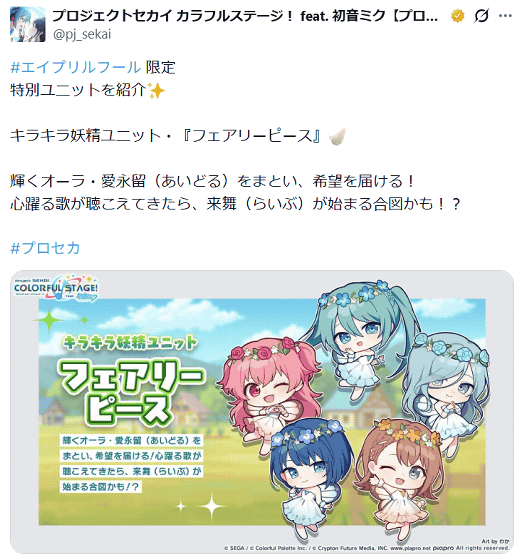Click the 輝くオーラ description text box in image
The height and width of the screenshot is (560, 520).
[x=131, y=464]
